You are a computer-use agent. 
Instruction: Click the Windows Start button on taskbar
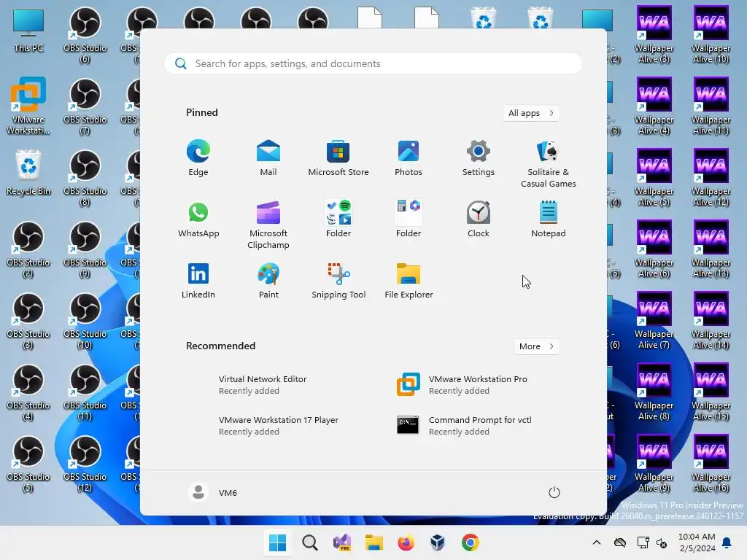click(x=277, y=542)
